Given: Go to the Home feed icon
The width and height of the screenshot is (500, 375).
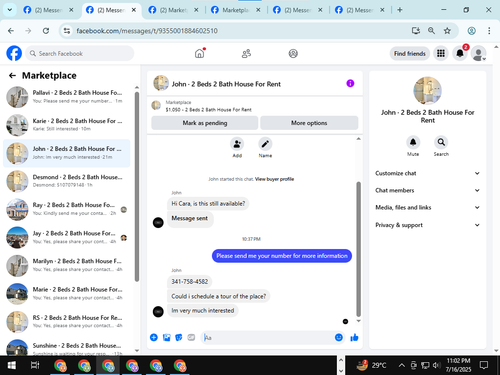Looking at the screenshot, I should tap(199, 53).
